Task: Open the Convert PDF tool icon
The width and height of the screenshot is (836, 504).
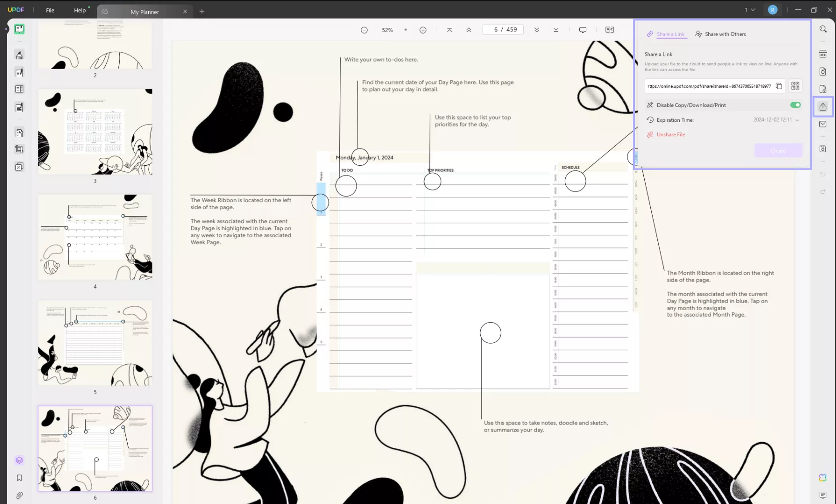Action: point(823,71)
